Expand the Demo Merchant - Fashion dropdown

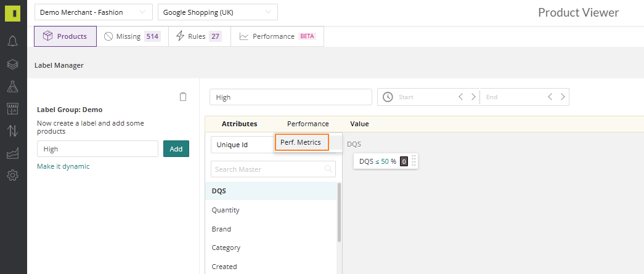[x=94, y=12]
